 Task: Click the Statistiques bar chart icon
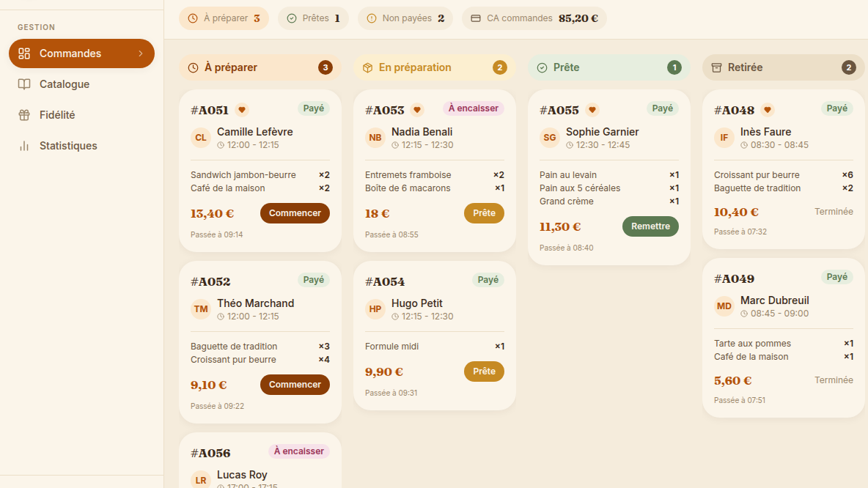coord(23,146)
